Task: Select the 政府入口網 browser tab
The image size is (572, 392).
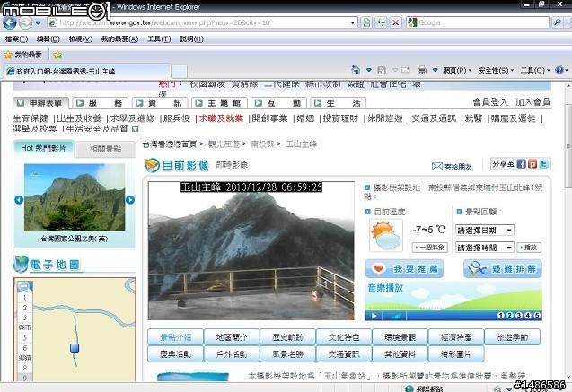Action: [x=87, y=72]
